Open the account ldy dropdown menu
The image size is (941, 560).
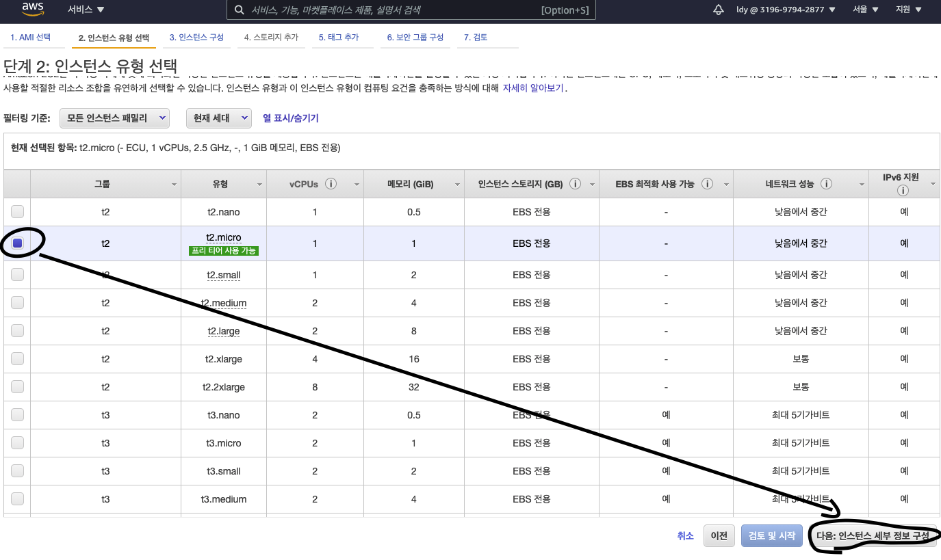786,10
